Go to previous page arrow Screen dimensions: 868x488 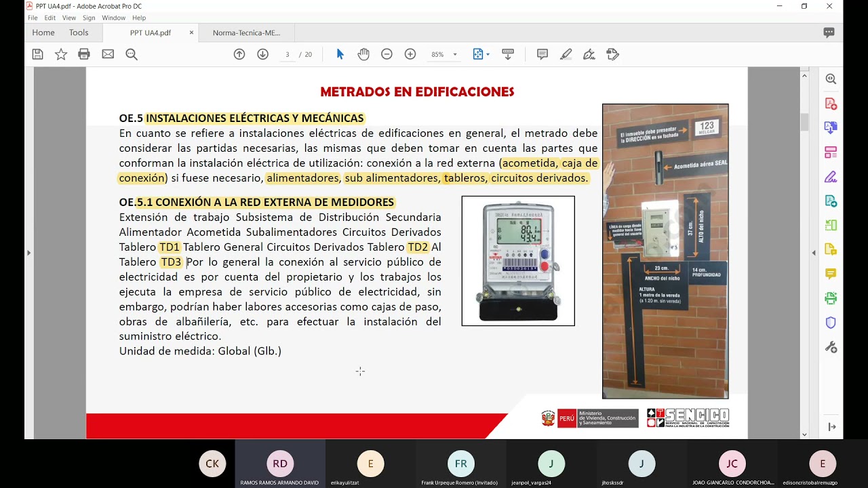point(239,54)
